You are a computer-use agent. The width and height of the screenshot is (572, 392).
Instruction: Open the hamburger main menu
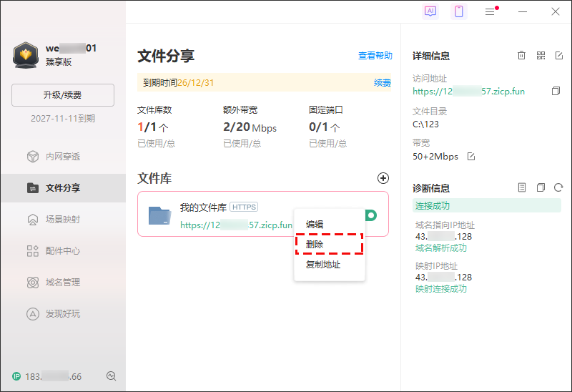(x=490, y=11)
